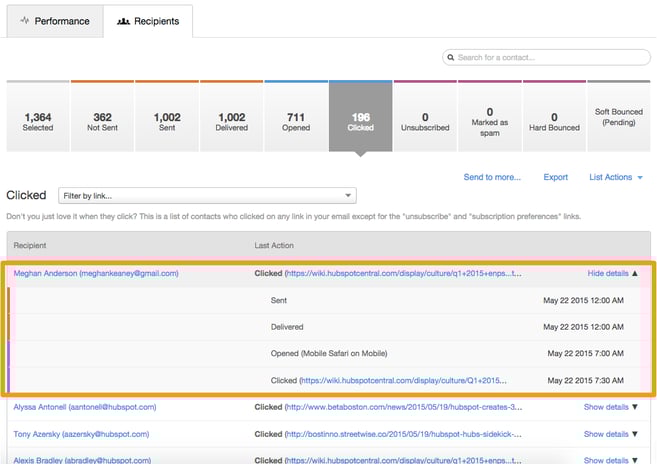This screenshot has height=464, width=657.
Task: Select the 1,364 Selected stat tile
Action: (x=38, y=122)
